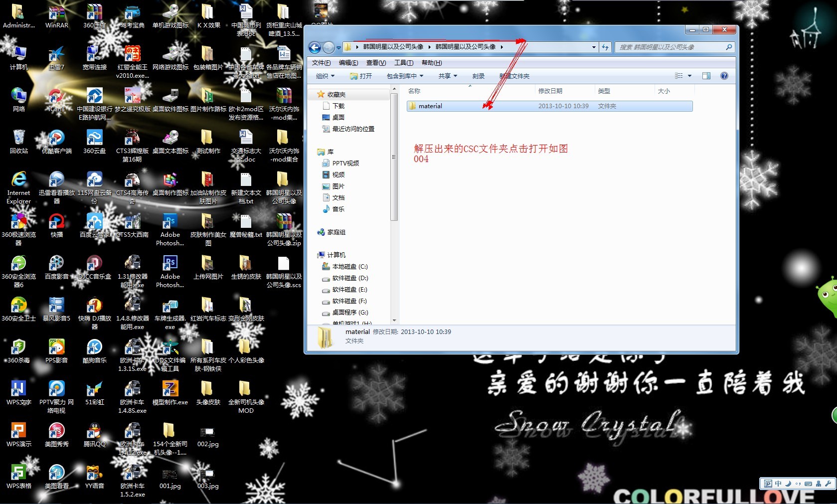Click the 打开 toolbar button
This screenshot has width=837, height=504.
361,76
